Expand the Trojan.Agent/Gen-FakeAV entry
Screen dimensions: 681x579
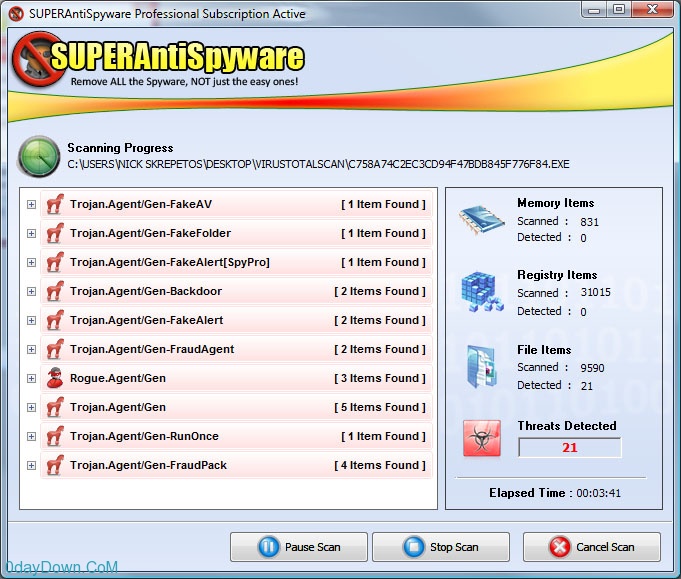(31, 204)
